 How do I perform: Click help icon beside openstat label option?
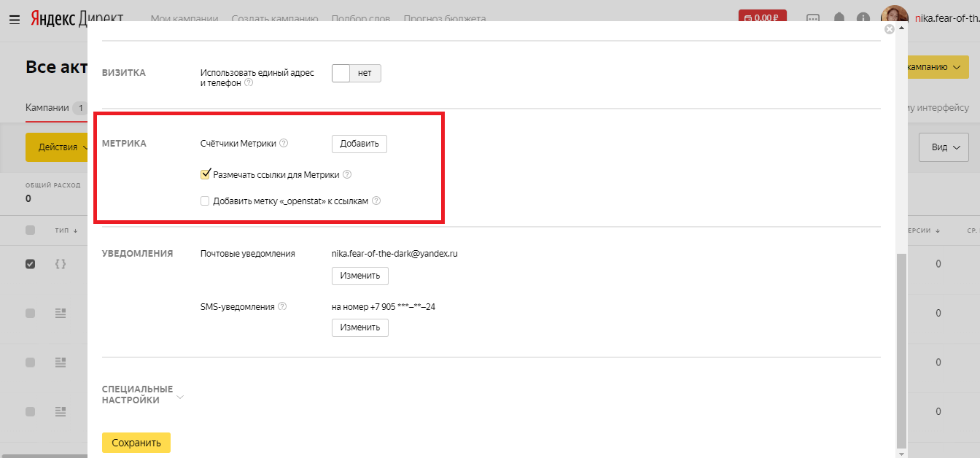[x=376, y=201]
